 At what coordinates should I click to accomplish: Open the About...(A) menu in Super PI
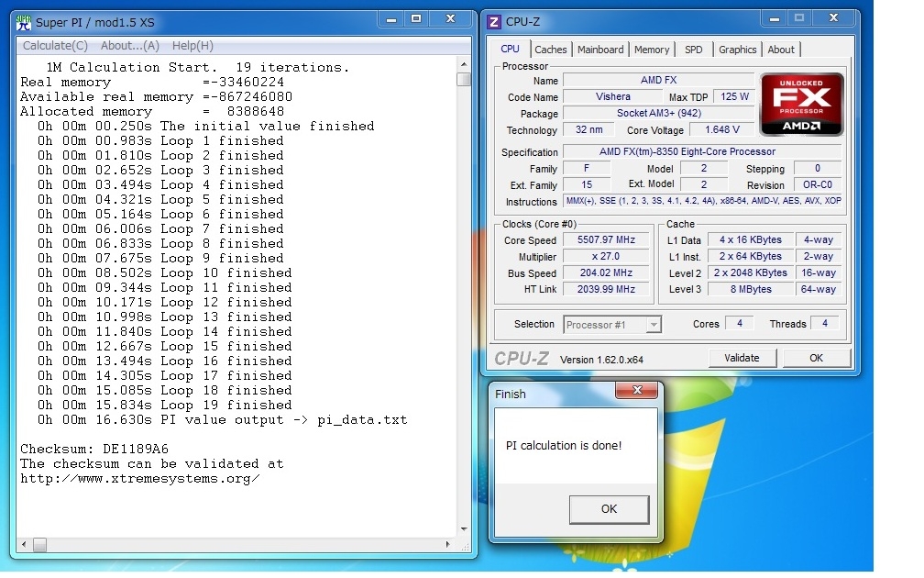point(129,46)
